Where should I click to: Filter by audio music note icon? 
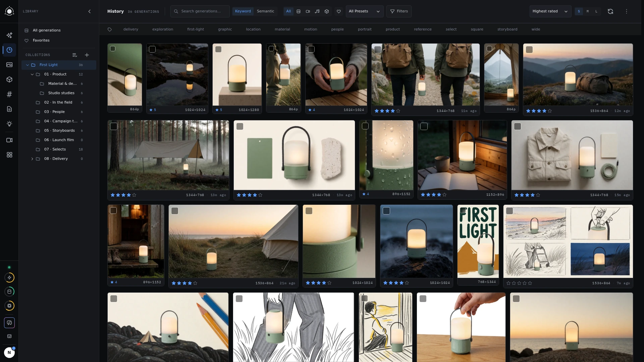[x=317, y=11]
